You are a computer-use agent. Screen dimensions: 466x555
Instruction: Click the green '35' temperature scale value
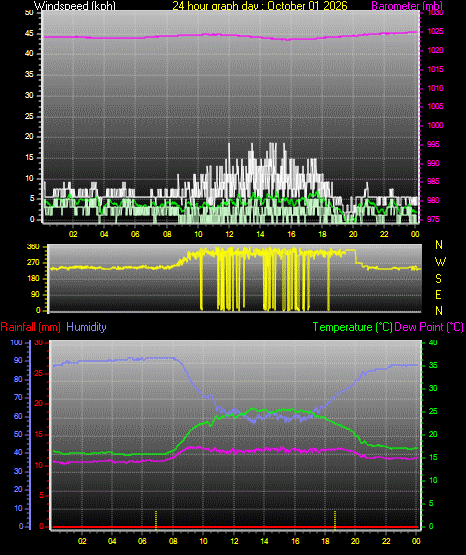433,365
